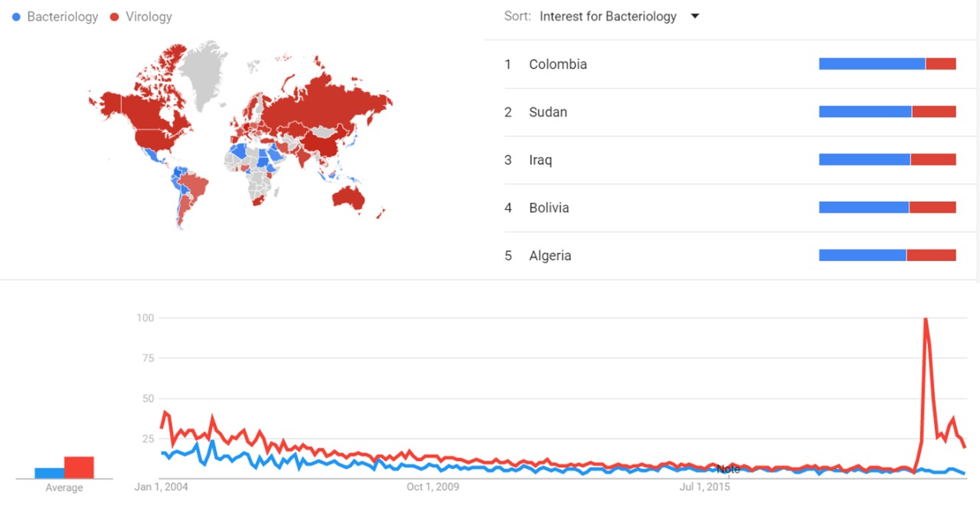The height and width of the screenshot is (513, 980).
Task: Click the Virology legend label
Action: (149, 17)
